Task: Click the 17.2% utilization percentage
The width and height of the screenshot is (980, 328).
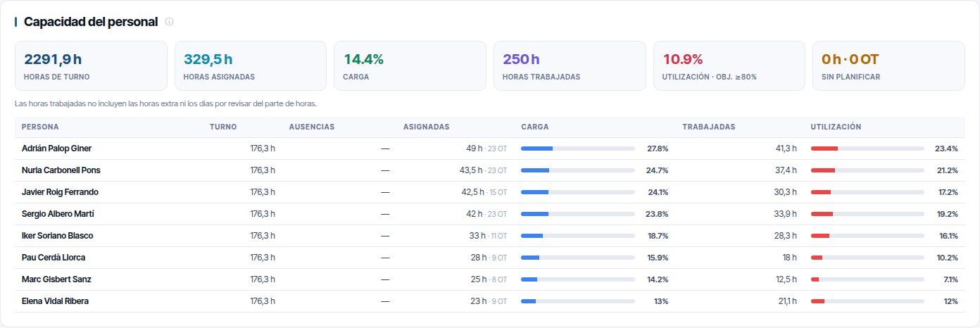Action: point(948,192)
